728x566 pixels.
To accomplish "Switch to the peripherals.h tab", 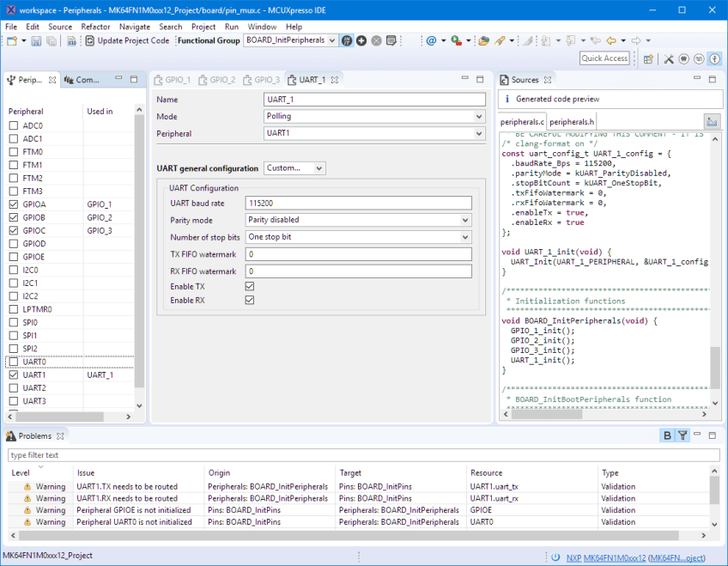I will 573,122.
